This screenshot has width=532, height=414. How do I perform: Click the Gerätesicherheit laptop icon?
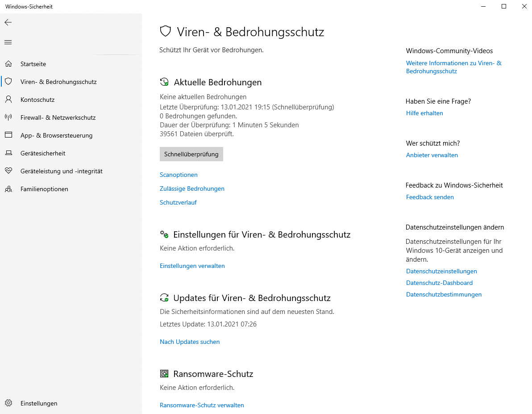coord(8,153)
